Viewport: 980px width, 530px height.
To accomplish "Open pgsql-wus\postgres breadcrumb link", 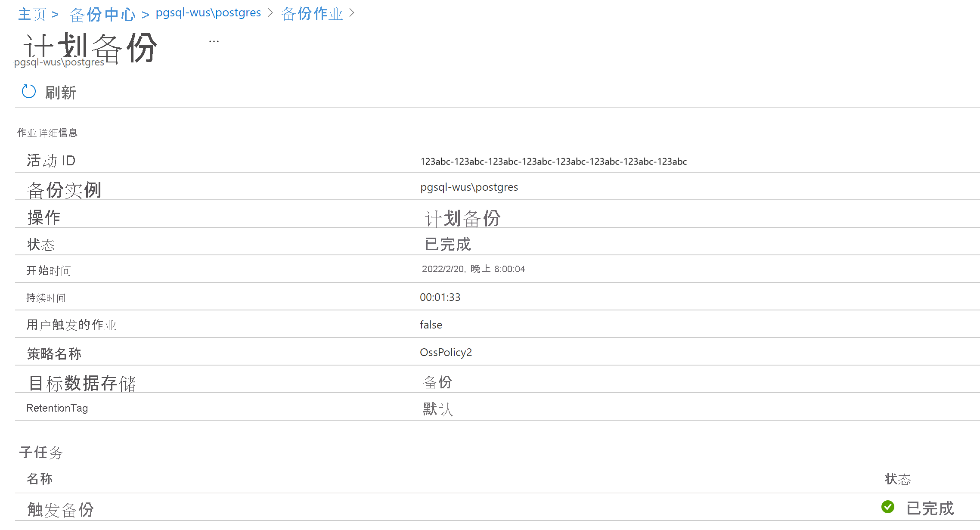I will (208, 13).
